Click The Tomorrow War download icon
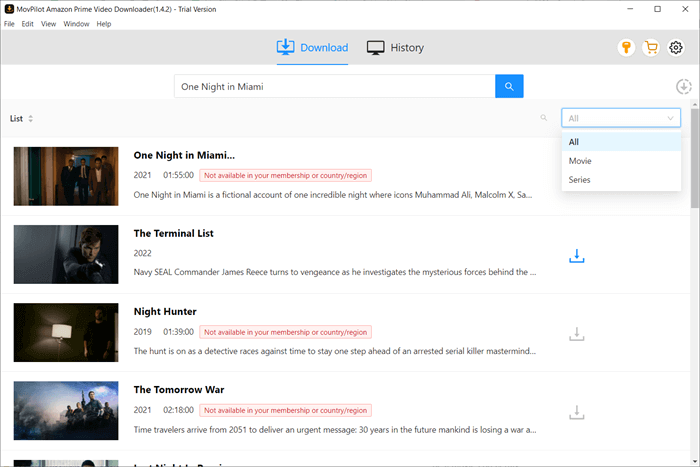Image resolution: width=700 pixels, height=467 pixels. click(576, 412)
